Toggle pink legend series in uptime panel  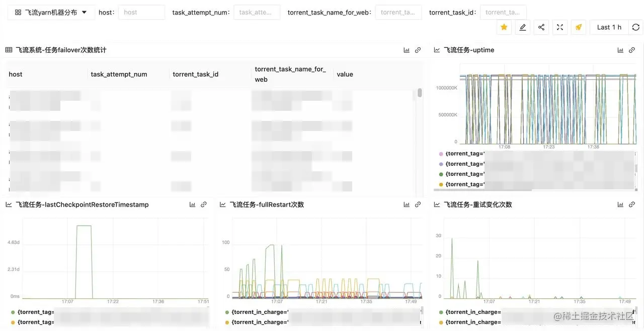click(441, 154)
